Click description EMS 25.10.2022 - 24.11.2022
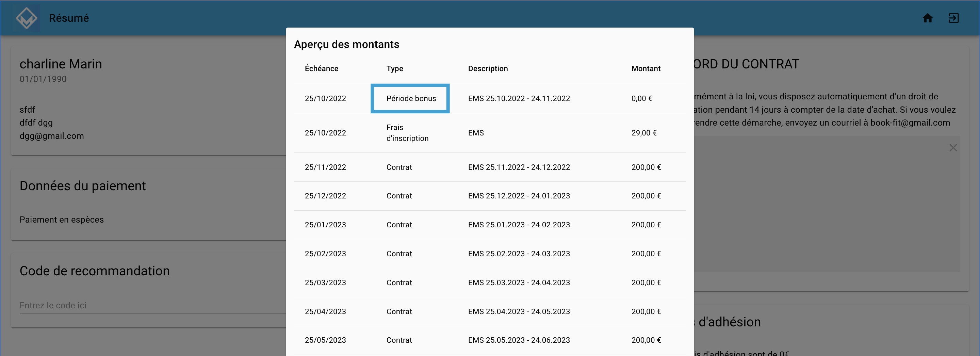 519,98
